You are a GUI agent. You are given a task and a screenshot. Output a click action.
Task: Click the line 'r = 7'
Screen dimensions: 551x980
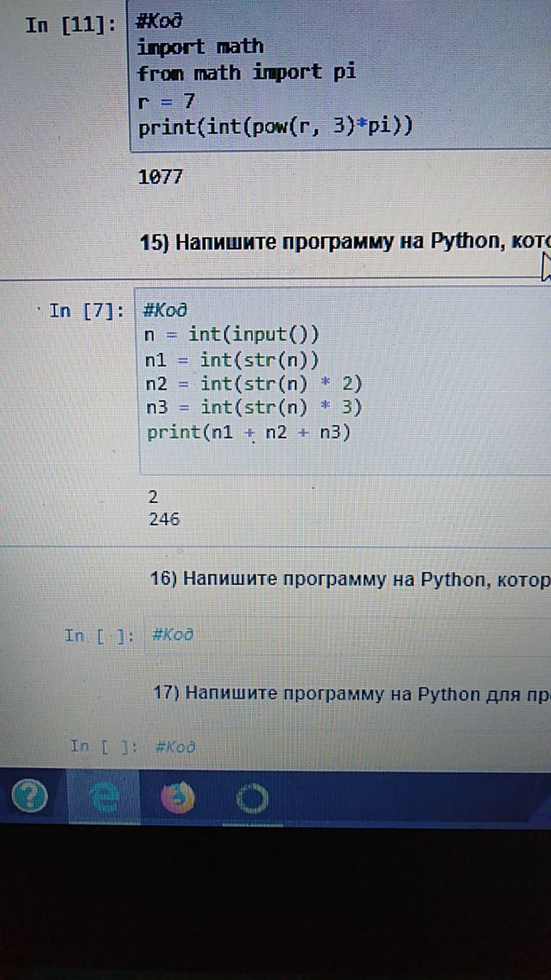click(x=166, y=100)
